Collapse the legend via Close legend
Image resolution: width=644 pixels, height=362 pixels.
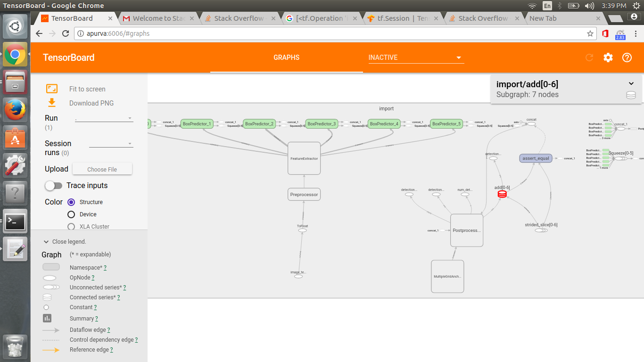coord(65,241)
